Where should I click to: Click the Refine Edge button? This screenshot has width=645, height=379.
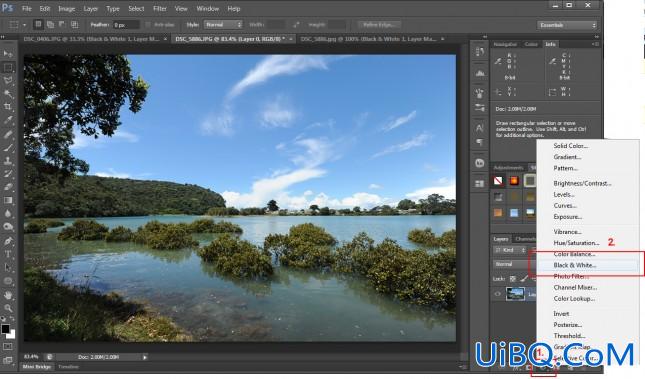378,25
